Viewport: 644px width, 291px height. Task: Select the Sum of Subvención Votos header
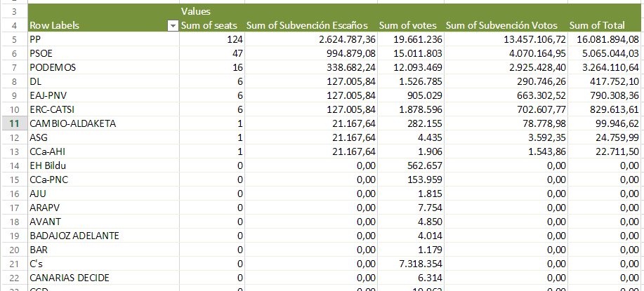[x=505, y=26]
